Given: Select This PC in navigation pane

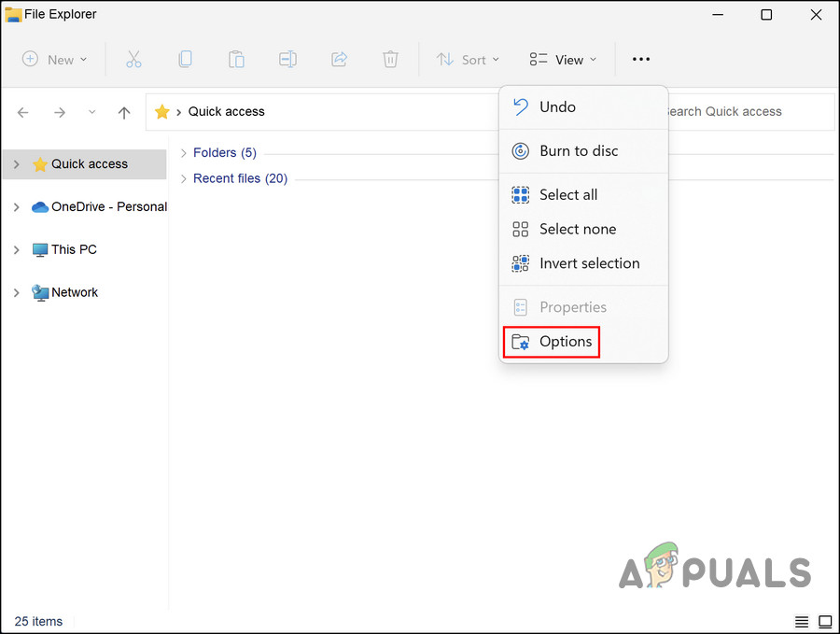Looking at the screenshot, I should 64,249.
